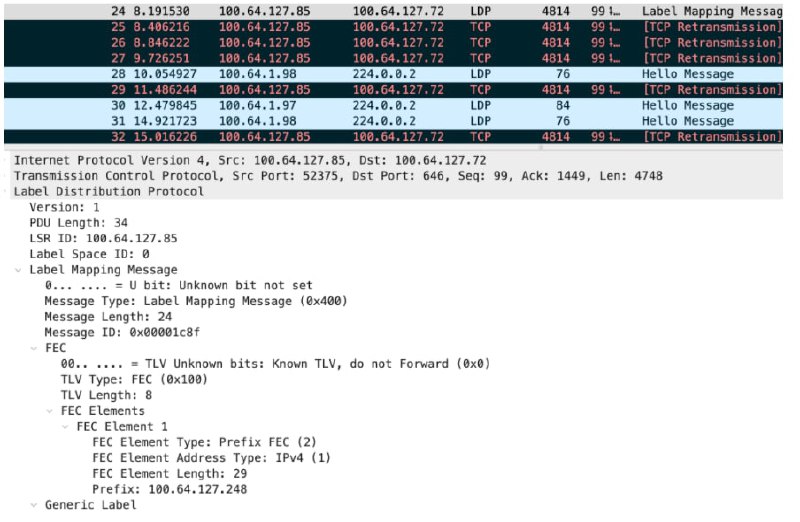Click the TLV Unknown bits line
This screenshot has width=800, height=522.
[275, 364]
